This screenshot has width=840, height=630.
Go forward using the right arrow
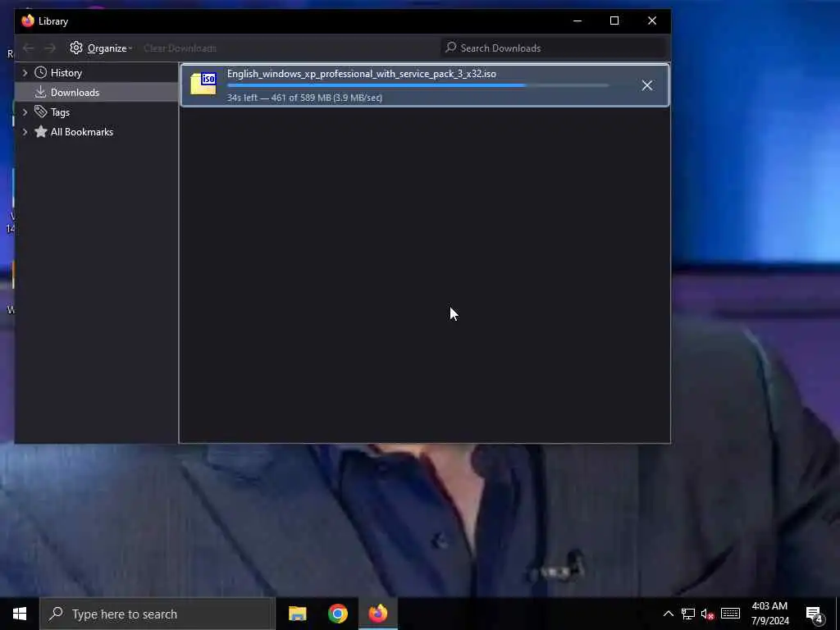(50, 48)
